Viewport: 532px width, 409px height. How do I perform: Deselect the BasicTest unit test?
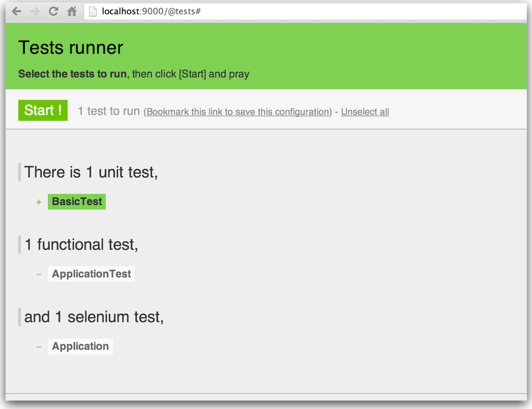77,202
